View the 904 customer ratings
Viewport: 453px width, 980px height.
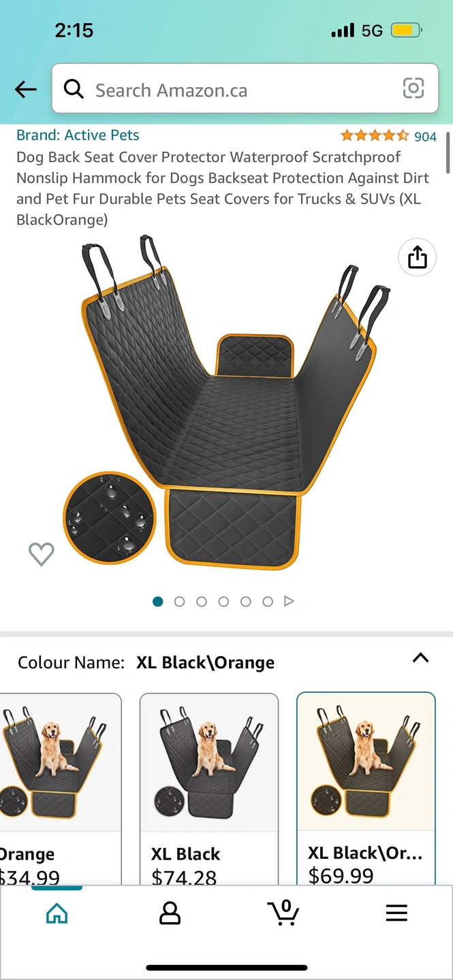[x=425, y=136]
